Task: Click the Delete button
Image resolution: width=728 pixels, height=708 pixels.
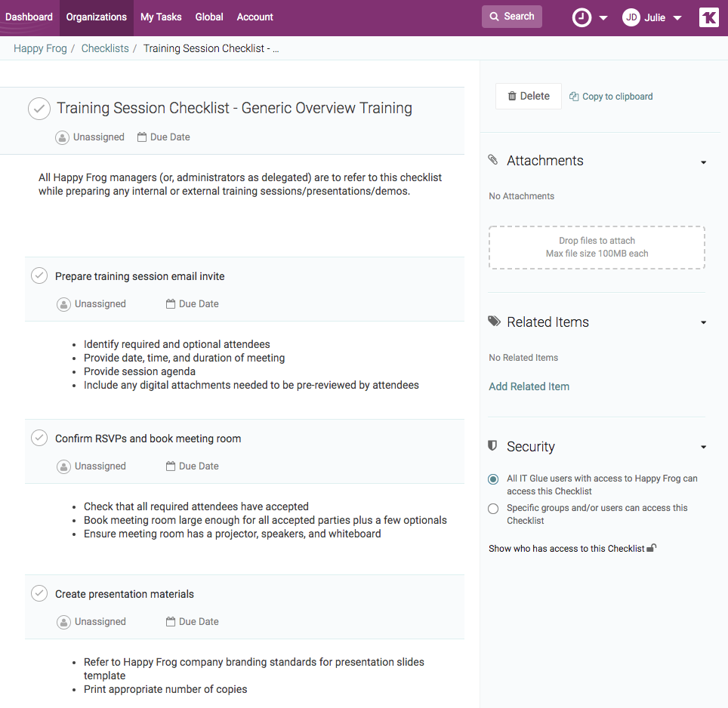Action: [x=529, y=96]
